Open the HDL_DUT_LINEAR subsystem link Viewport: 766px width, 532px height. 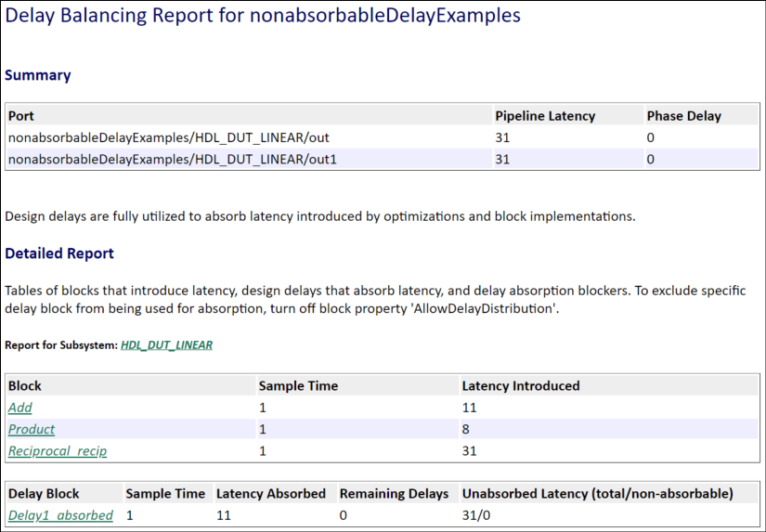[166, 344]
